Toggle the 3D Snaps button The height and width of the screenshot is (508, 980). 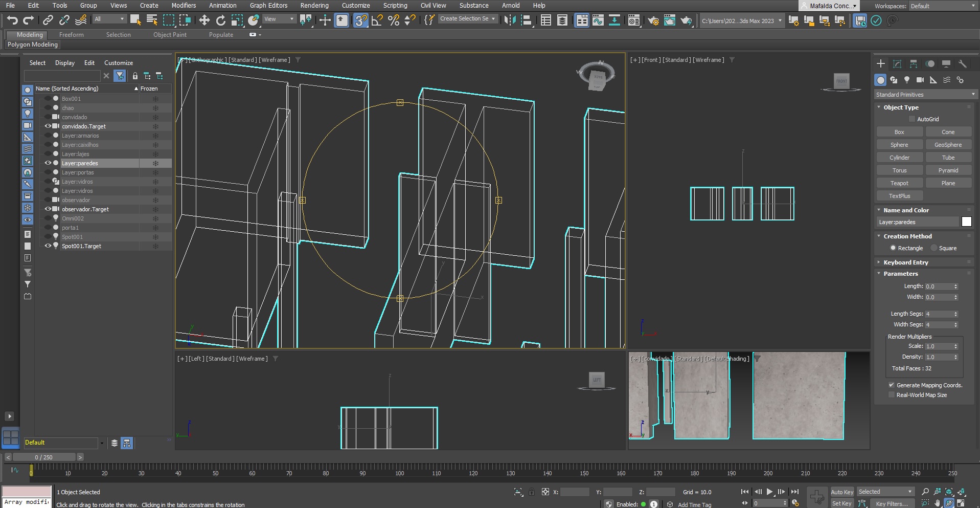[360, 20]
